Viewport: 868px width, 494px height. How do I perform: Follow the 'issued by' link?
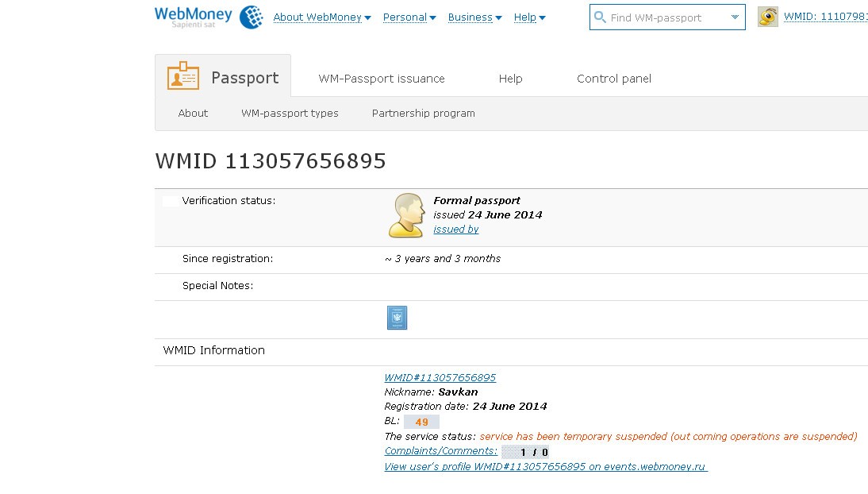tap(455, 230)
